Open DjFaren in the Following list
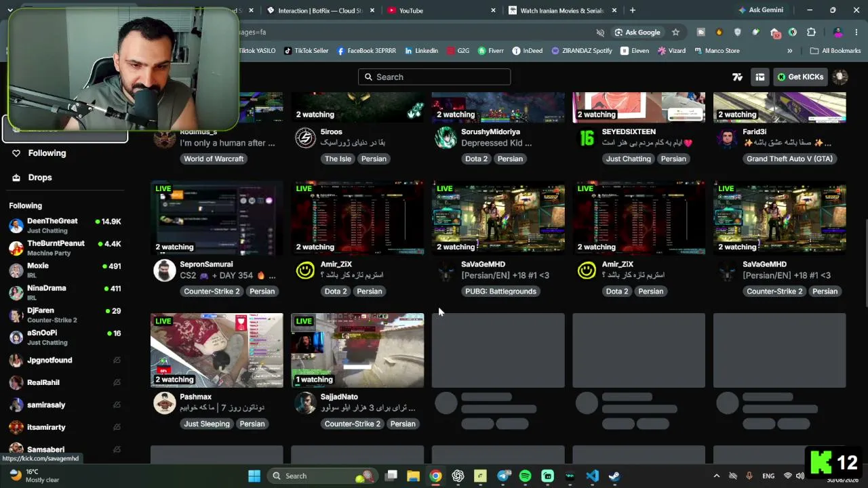868x488 pixels. (x=64, y=315)
